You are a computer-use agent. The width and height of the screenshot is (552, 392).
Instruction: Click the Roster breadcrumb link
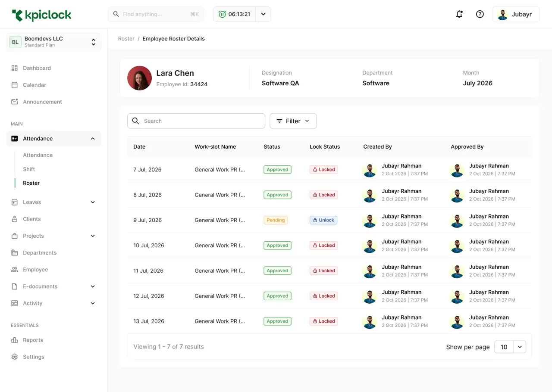pos(126,39)
